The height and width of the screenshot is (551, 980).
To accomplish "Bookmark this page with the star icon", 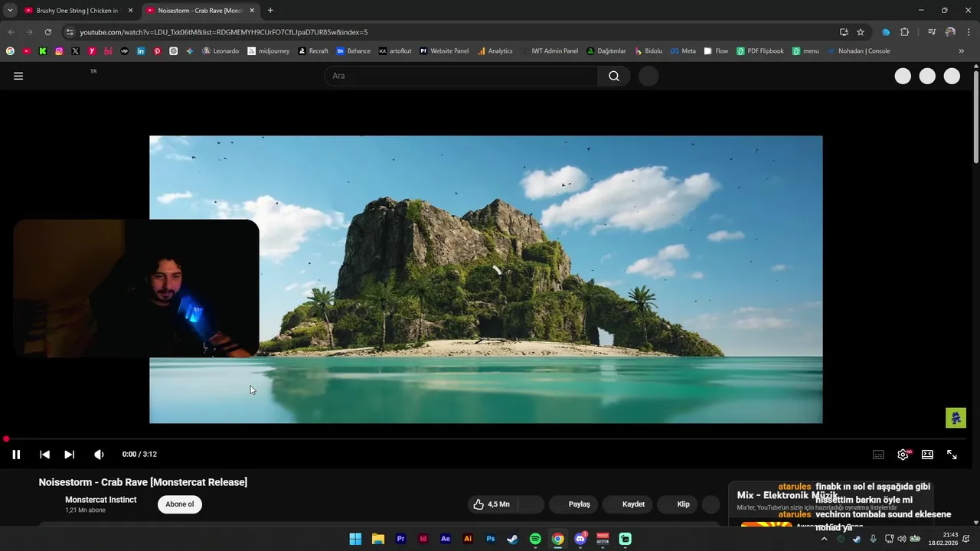I will (x=861, y=32).
